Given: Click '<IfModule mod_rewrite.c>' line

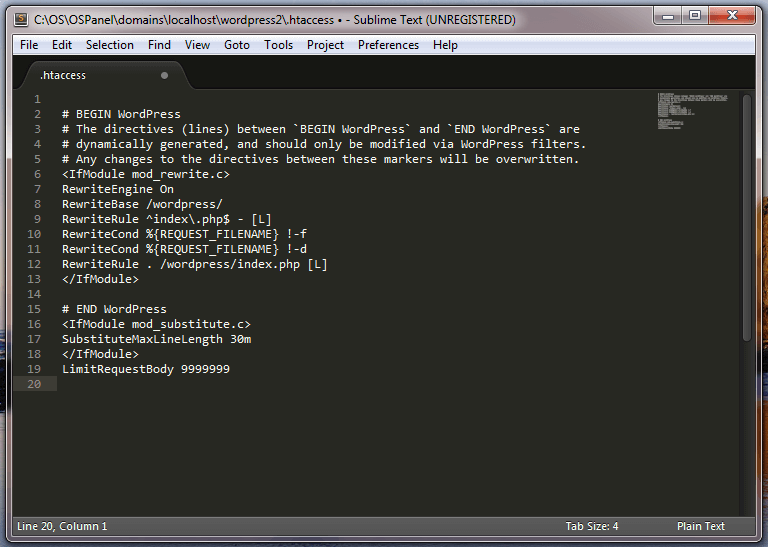Looking at the screenshot, I should [146, 174].
